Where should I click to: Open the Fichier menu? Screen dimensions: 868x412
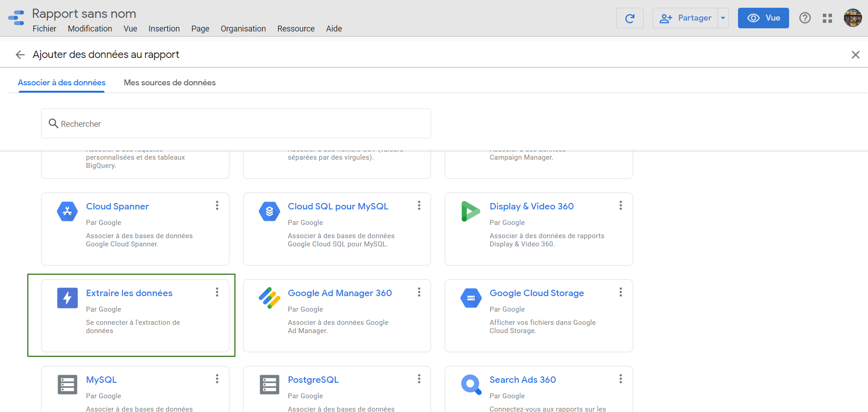point(44,29)
